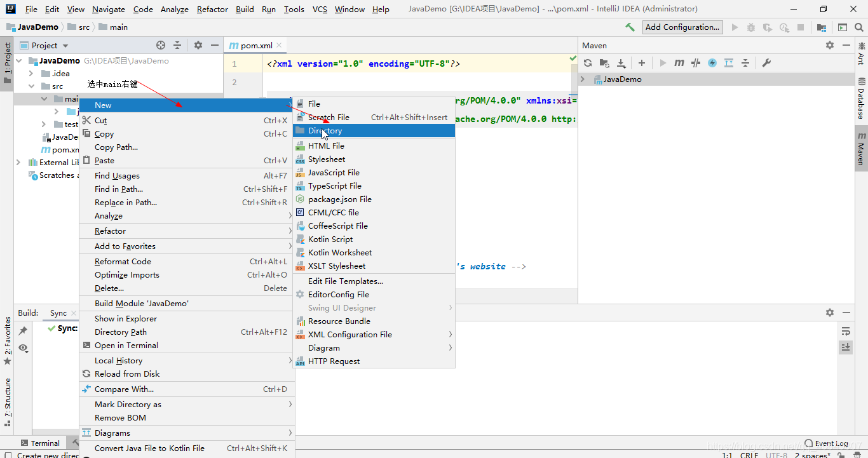
Task: Toggle Maven offline mode
Action: point(712,63)
